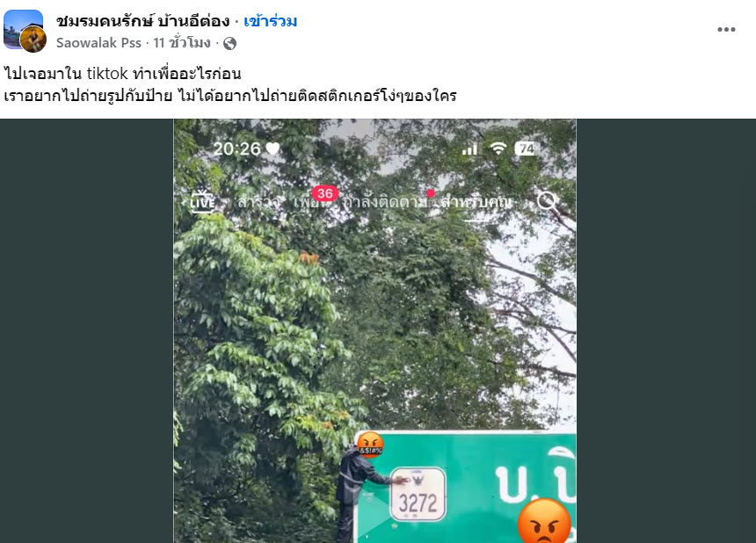Open the post options three-dot menu

[726, 29]
